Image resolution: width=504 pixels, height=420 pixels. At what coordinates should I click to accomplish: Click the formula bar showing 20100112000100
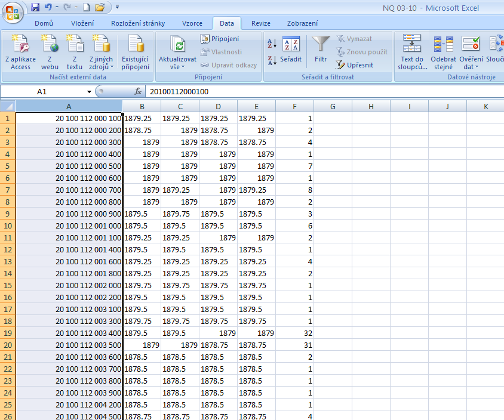coord(299,91)
